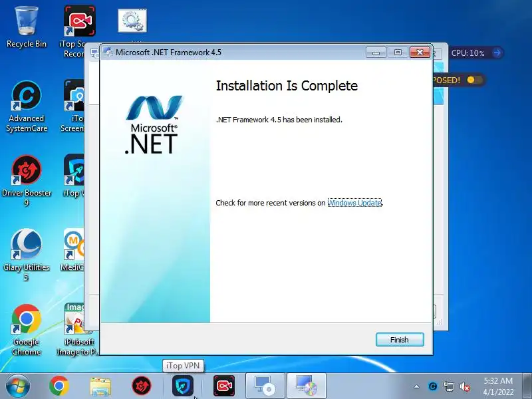The image size is (532, 399).
Task: Open File Explorer from the taskbar
Action: pos(100,386)
